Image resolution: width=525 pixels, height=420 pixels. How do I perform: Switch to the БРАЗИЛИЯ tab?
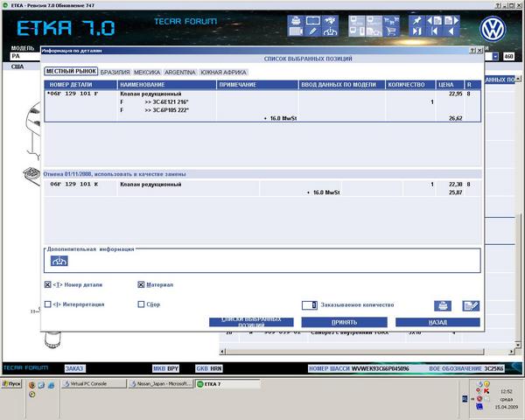point(115,73)
